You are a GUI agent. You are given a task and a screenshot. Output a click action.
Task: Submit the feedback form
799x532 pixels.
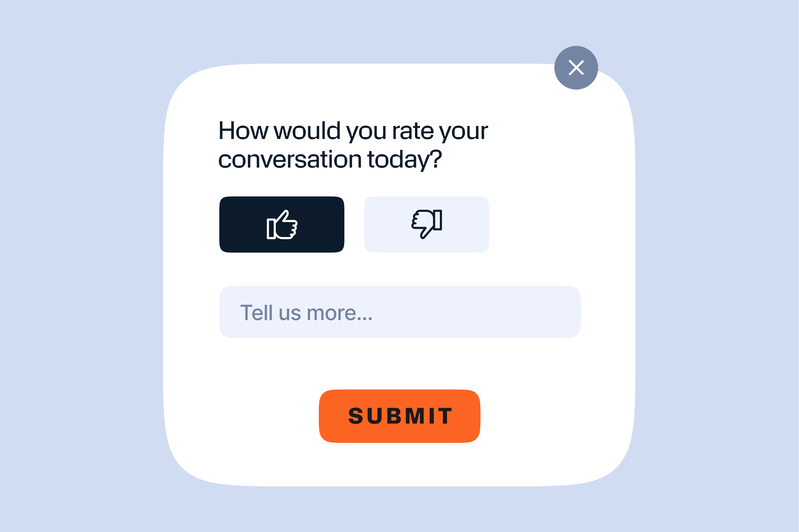point(400,416)
